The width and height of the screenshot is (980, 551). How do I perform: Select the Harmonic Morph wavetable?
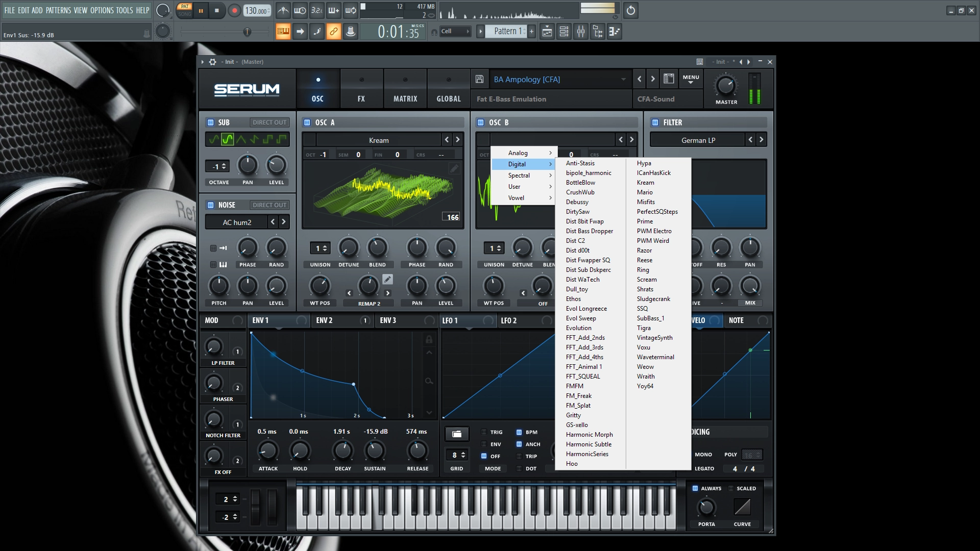tap(590, 435)
